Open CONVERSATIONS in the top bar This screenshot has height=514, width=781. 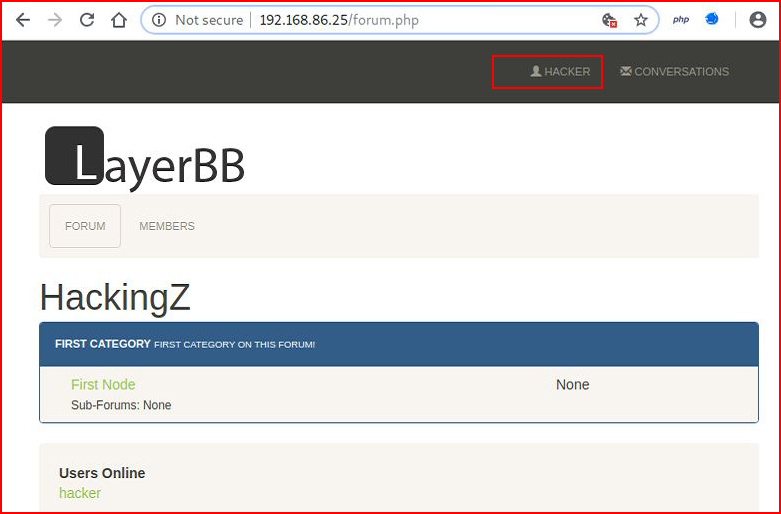click(674, 72)
